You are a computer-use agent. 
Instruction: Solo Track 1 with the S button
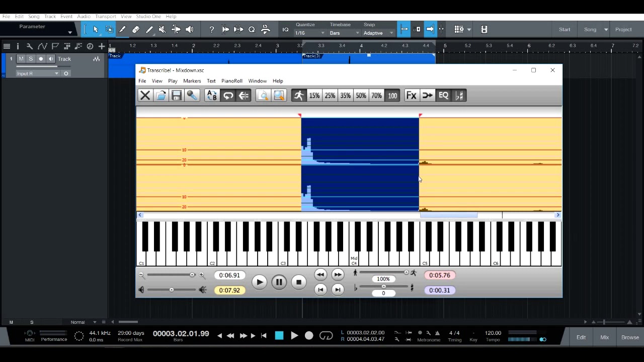tap(31, 59)
